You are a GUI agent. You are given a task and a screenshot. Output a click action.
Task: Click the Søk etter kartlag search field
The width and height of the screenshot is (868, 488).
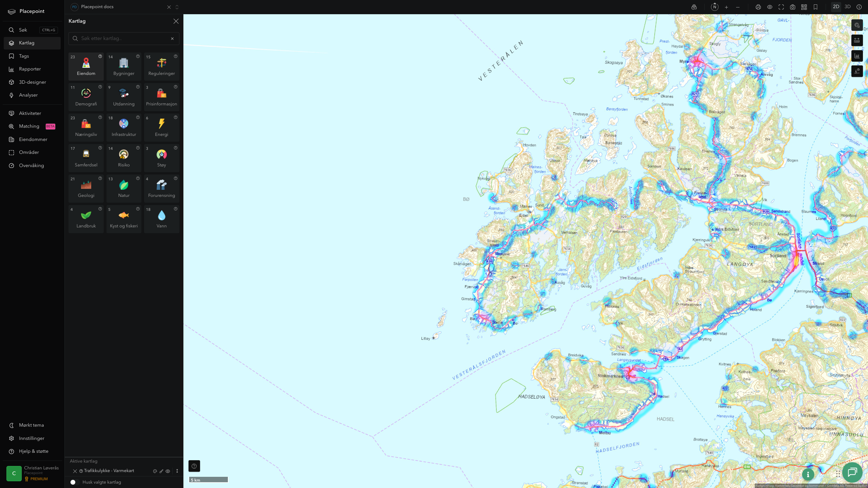click(124, 39)
